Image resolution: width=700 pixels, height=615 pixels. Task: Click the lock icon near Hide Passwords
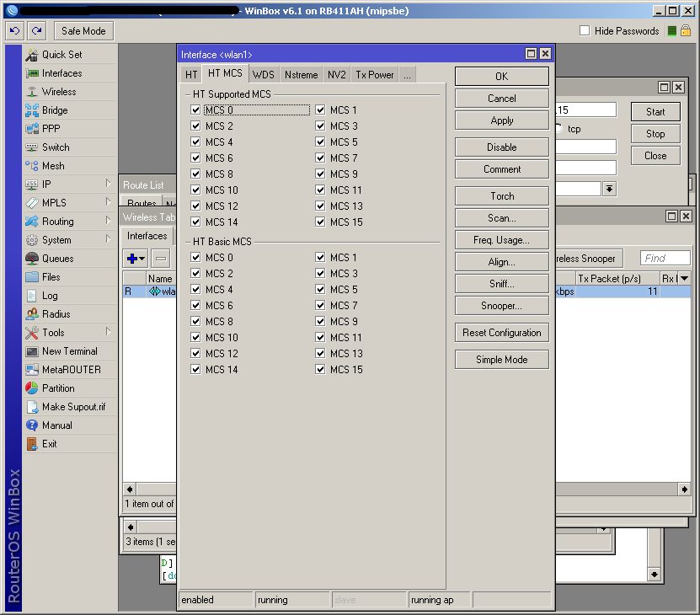coord(686,31)
